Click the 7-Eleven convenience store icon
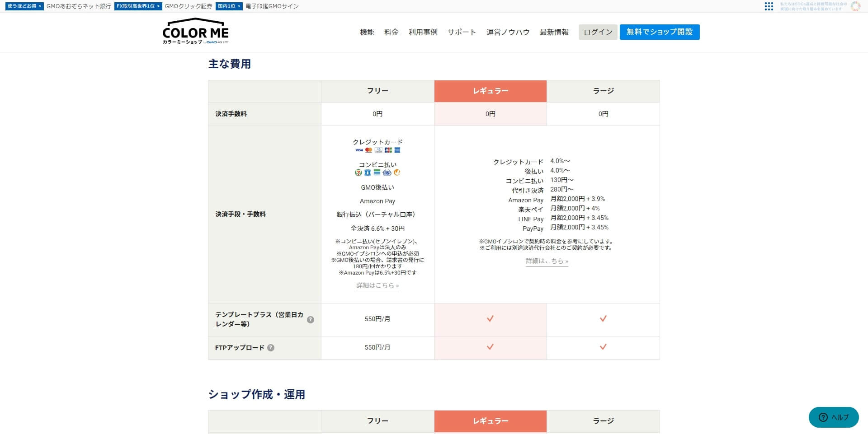868x434 pixels. 358,173
